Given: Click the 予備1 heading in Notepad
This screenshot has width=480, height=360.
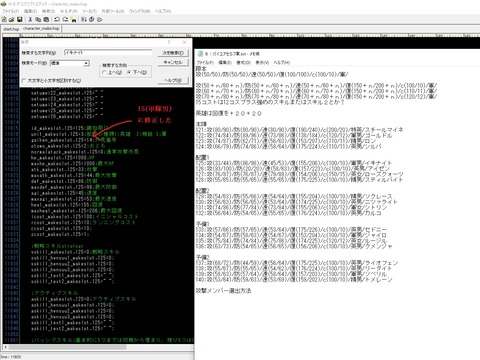Looking at the screenshot, I should tap(202, 224).
